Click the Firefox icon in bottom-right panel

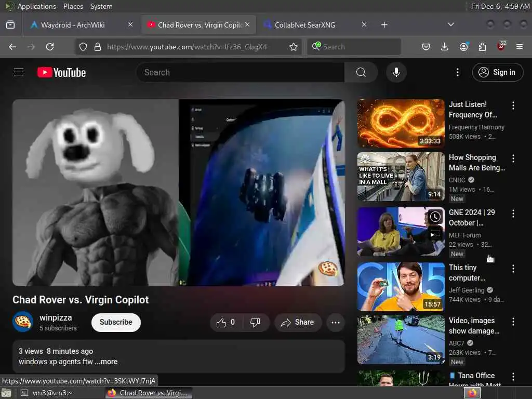click(x=472, y=393)
